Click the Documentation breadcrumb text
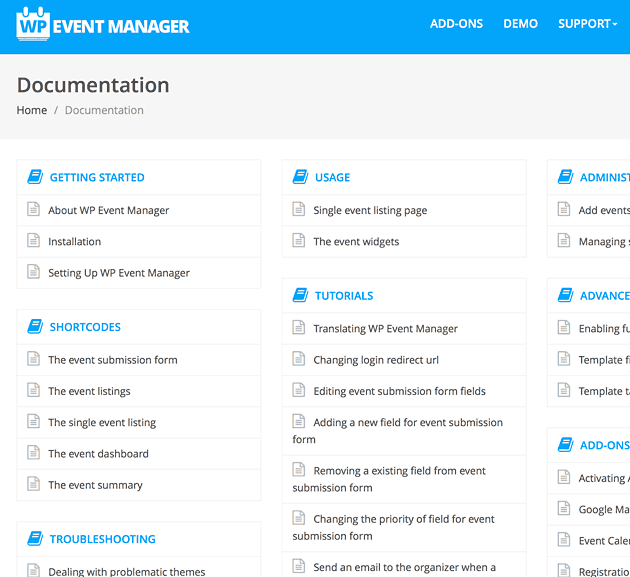 pos(104,110)
